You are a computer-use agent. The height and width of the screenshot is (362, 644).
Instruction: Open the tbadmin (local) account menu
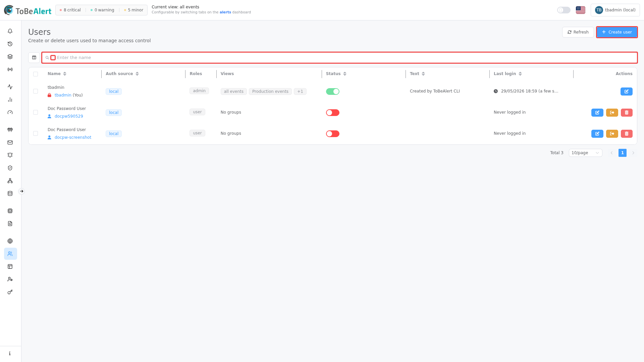point(615,10)
